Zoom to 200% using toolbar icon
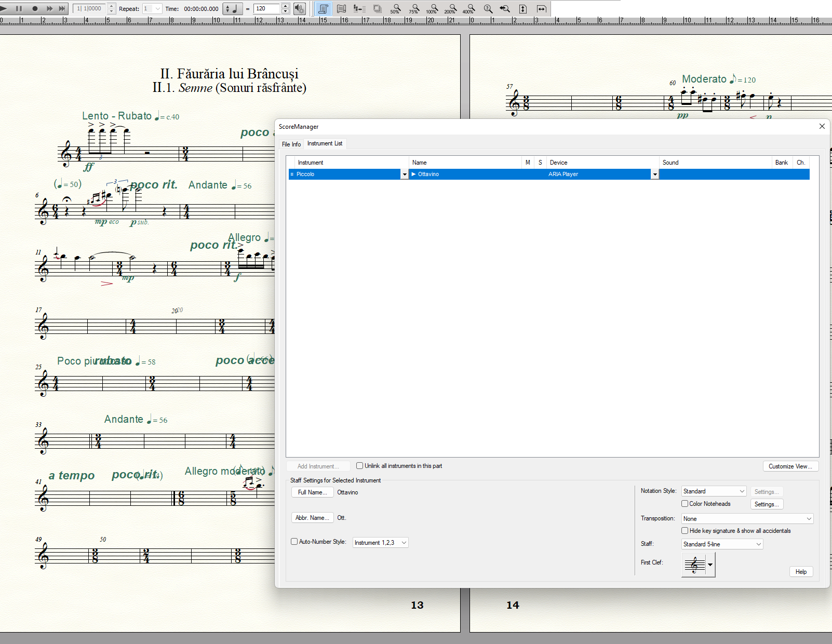The image size is (832, 644). [451, 8]
